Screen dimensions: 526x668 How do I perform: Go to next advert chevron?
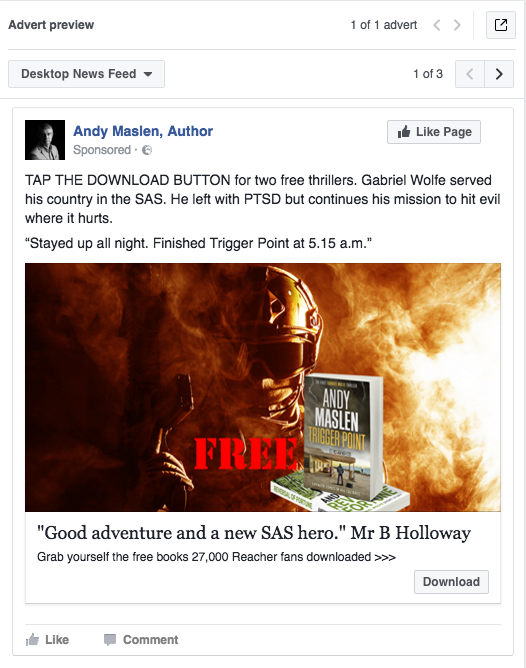[457, 25]
